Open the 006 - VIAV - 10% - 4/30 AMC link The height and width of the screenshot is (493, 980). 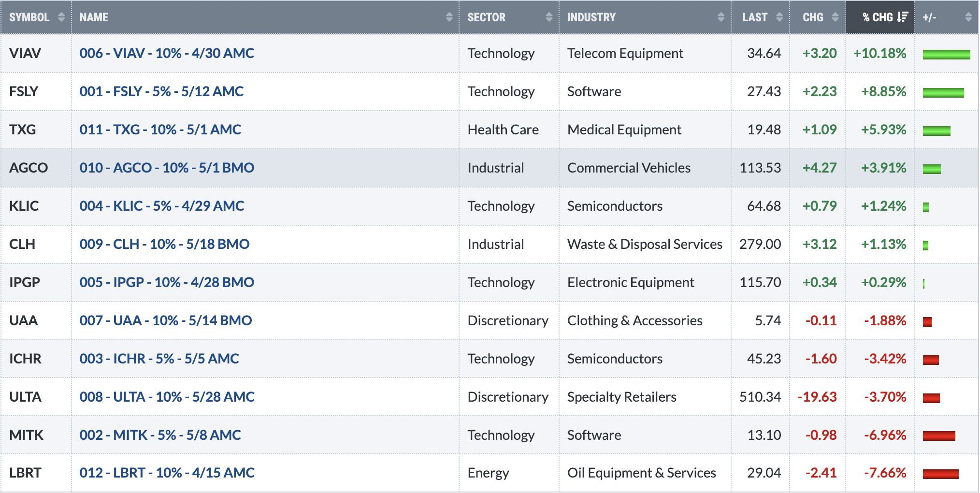pyautogui.click(x=167, y=53)
